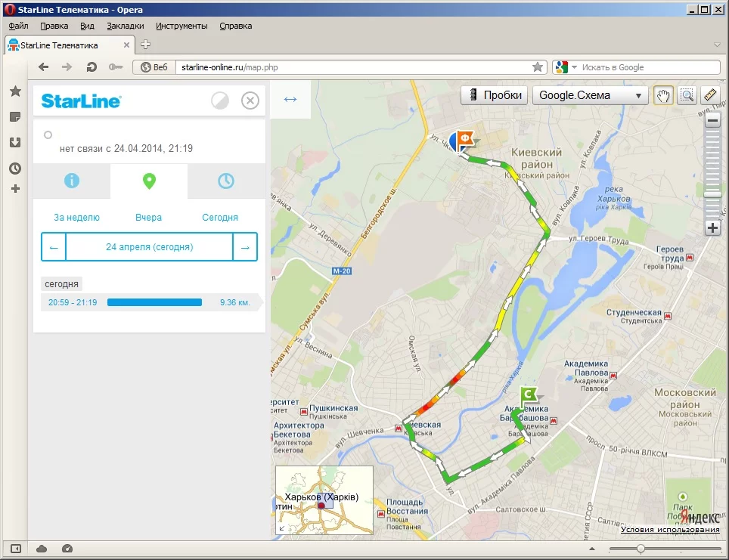Click the 9.36 км. distance value

click(x=234, y=302)
